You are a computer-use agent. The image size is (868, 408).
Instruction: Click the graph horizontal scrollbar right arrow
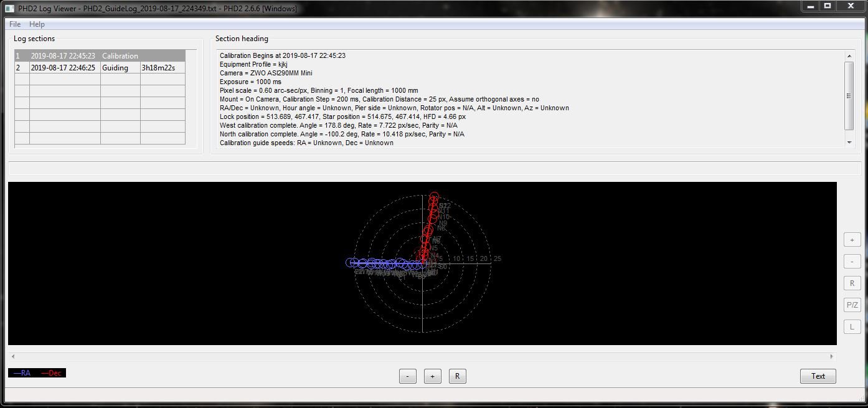[831, 357]
